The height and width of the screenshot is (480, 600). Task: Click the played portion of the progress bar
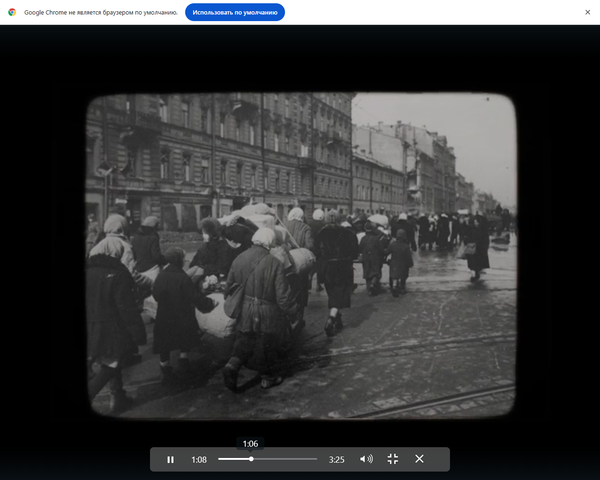[x=232, y=459]
